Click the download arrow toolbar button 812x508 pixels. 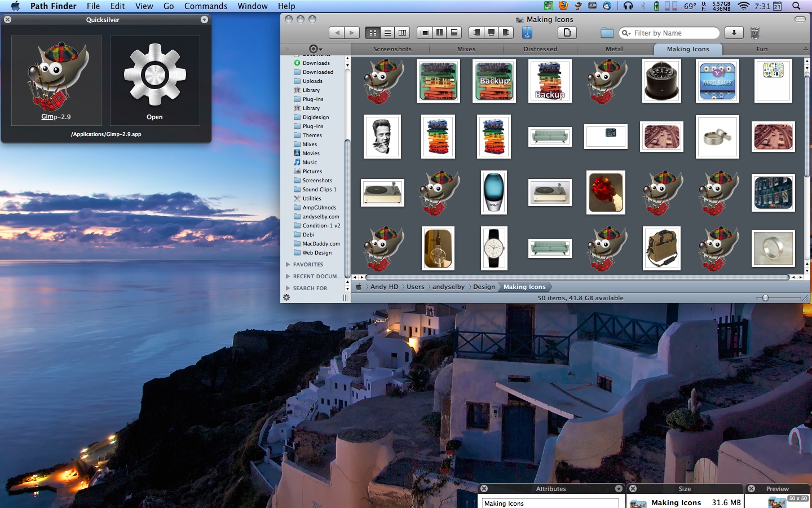(734, 33)
